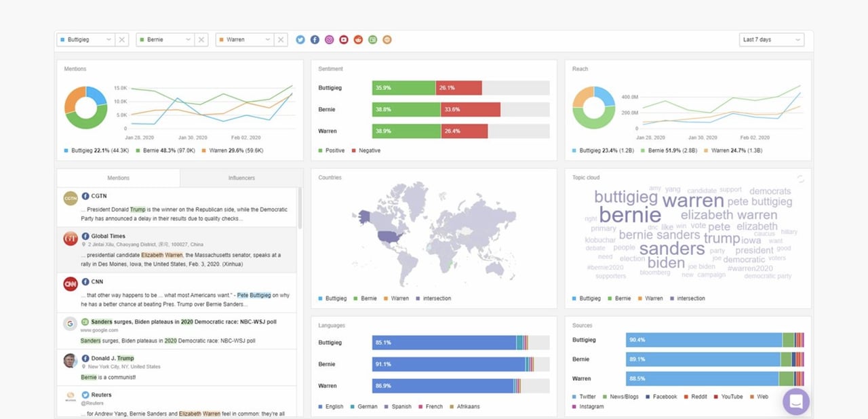The width and height of the screenshot is (868, 419).
Task: Toggle the Facebook source filter icon
Action: [x=315, y=39]
